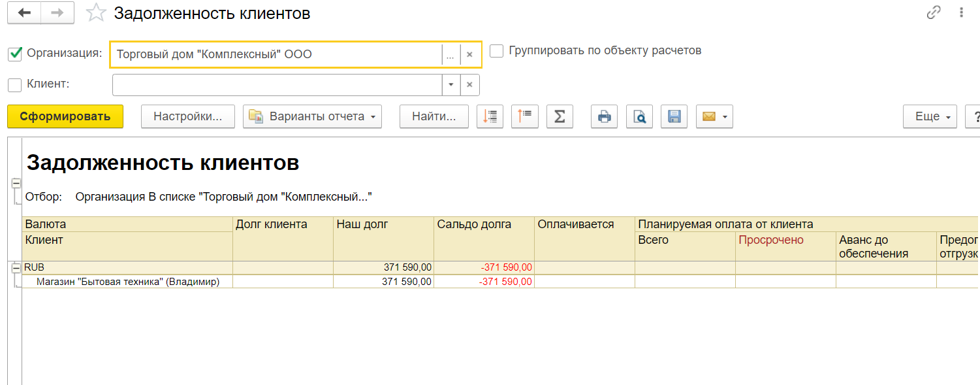This screenshot has width=980, height=385.
Task: Add report to favorites with star icon
Action: (96, 13)
